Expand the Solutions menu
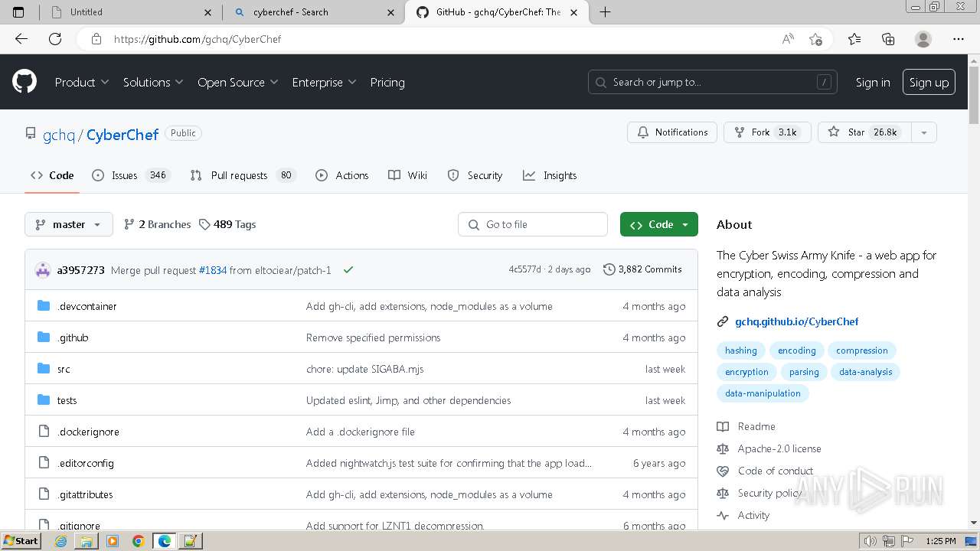This screenshot has height=551, width=980. (153, 82)
